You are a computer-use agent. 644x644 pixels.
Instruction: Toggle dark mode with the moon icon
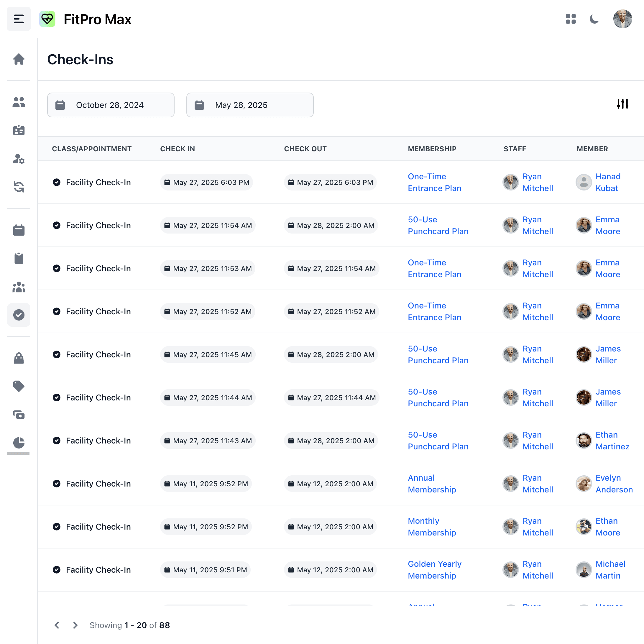pyautogui.click(x=594, y=19)
